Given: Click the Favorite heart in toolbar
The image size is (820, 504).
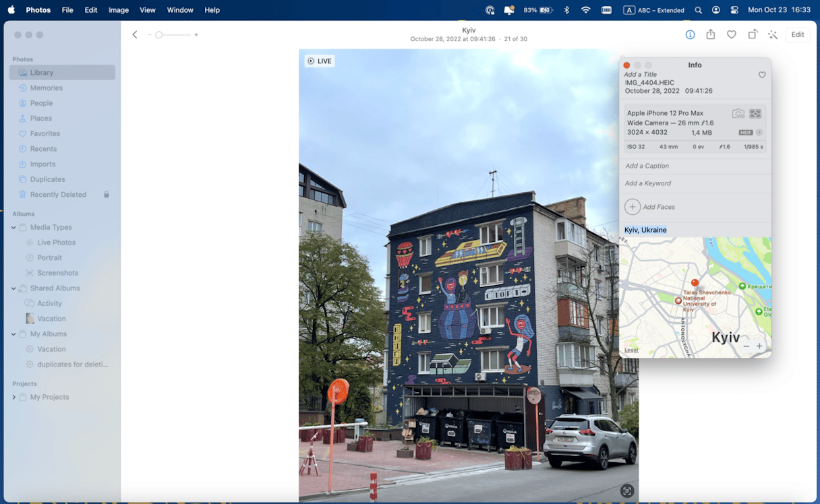Looking at the screenshot, I should 732,34.
